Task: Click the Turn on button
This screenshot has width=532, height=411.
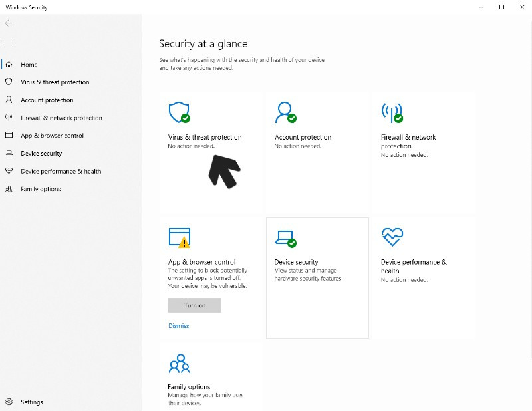Action: click(195, 305)
